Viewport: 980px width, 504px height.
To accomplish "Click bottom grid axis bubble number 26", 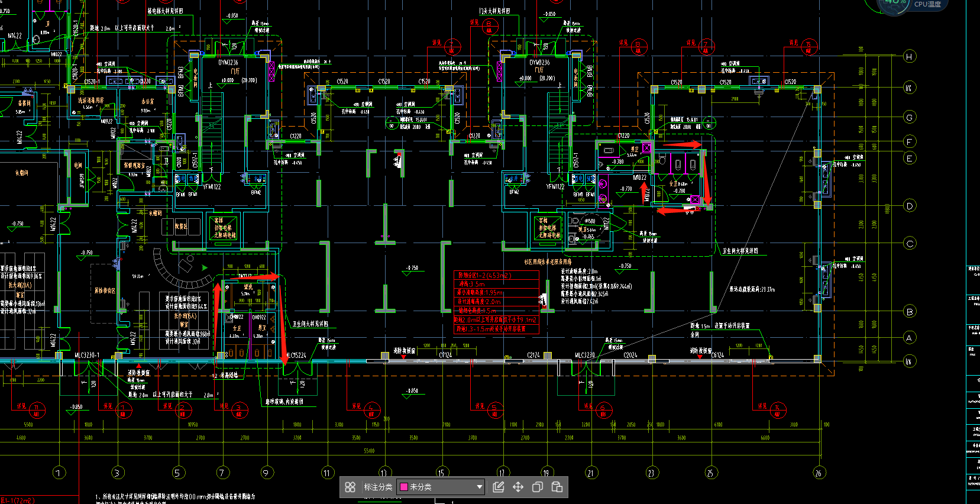I will (819, 473).
